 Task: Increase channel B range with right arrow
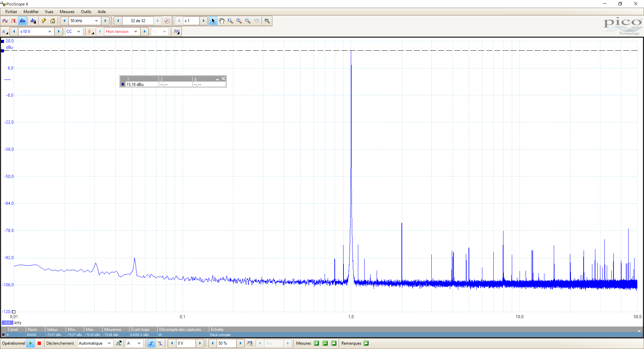click(145, 32)
